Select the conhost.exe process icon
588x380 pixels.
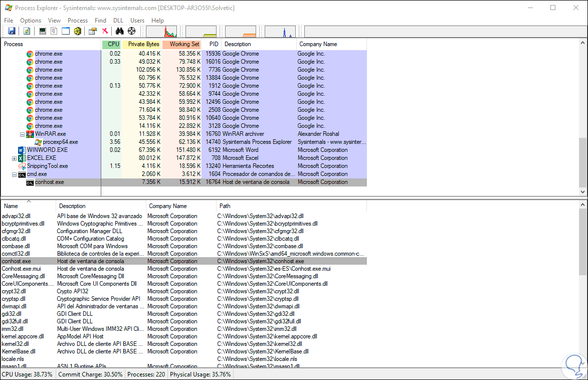(x=30, y=182)
